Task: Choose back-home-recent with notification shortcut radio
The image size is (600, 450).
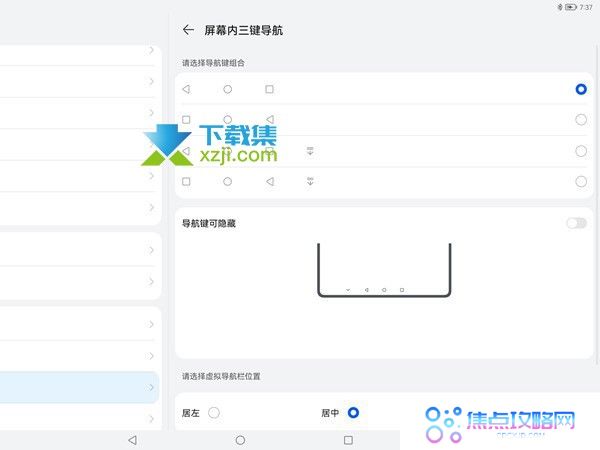Action: pyautogui.click(x=581, y=151)
